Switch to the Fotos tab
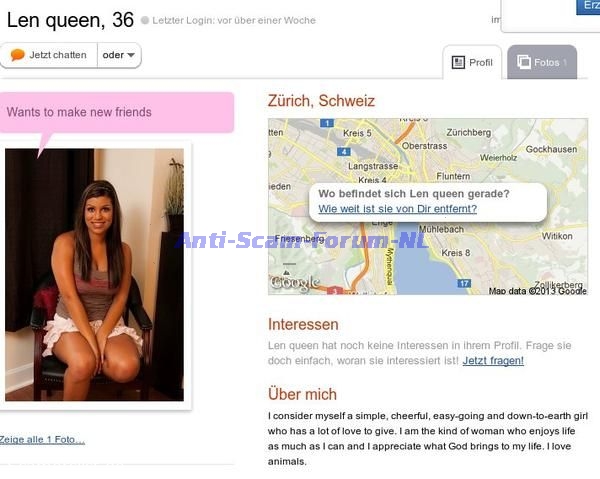Viewport: 600px width, 479px height. pyautogui.click(x=542, y=62)
